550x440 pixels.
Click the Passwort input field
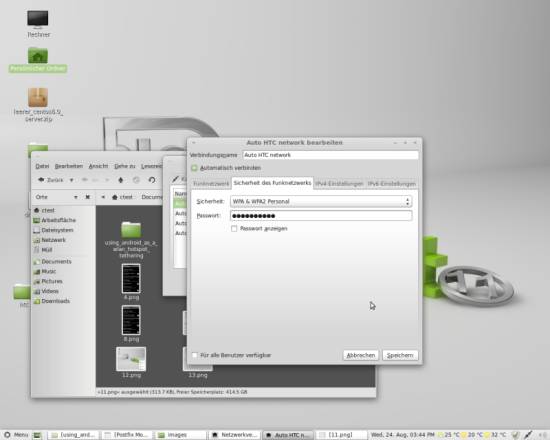321,216
